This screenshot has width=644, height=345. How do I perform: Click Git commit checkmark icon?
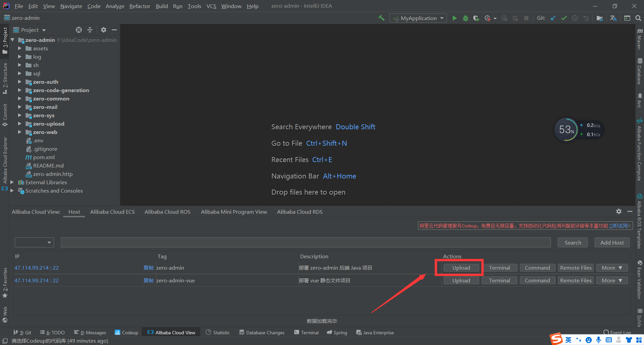(564, 18)
